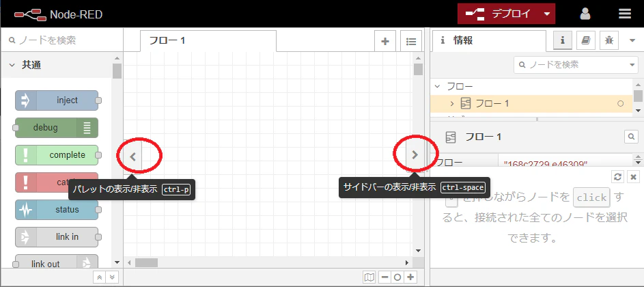Toggle the navigator map icon
The height and width of the screenshot is (287, 644).
[x=369, y=277]
